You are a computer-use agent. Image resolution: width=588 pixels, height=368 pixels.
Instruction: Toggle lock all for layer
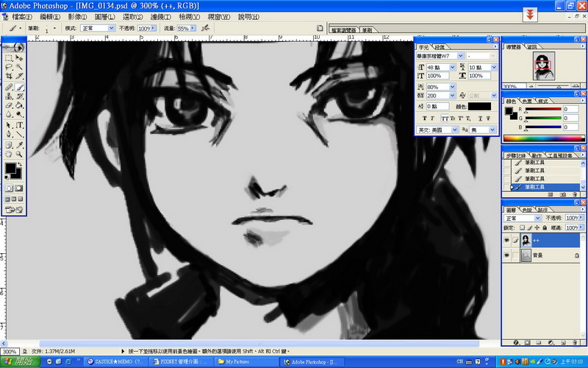[545, 227]
